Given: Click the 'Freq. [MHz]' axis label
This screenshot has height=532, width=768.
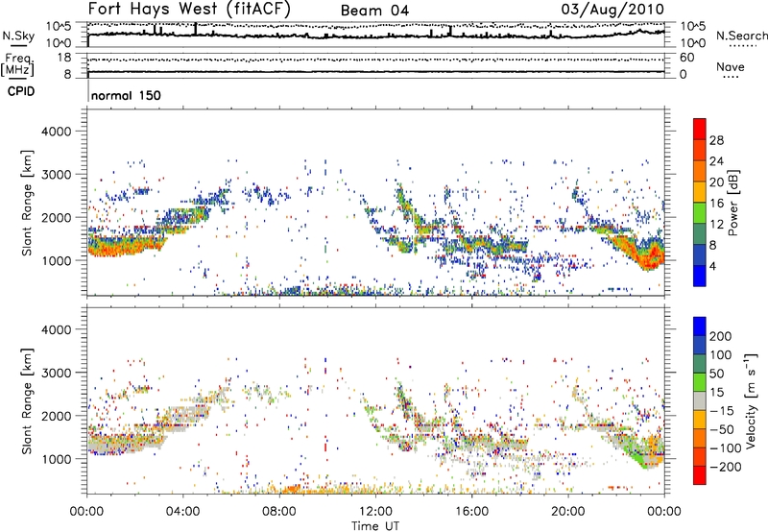Looking at the screenshot, I should click(x=17, y=64).
